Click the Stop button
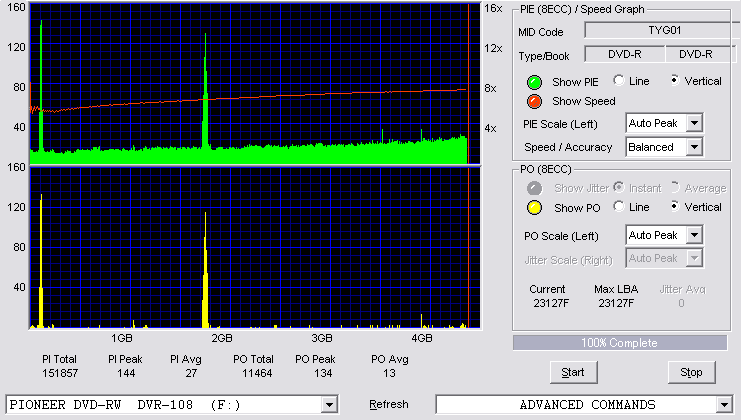Viewport: 742px width, 420px height. tap(691, 373)
